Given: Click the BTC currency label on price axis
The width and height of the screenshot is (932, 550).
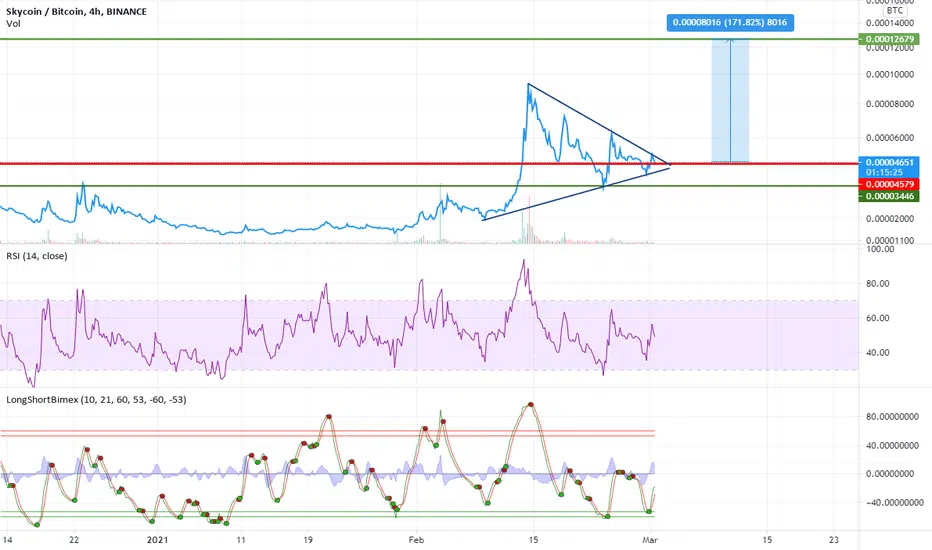Looking at the screenshot, I should click(x=894, y=10).
